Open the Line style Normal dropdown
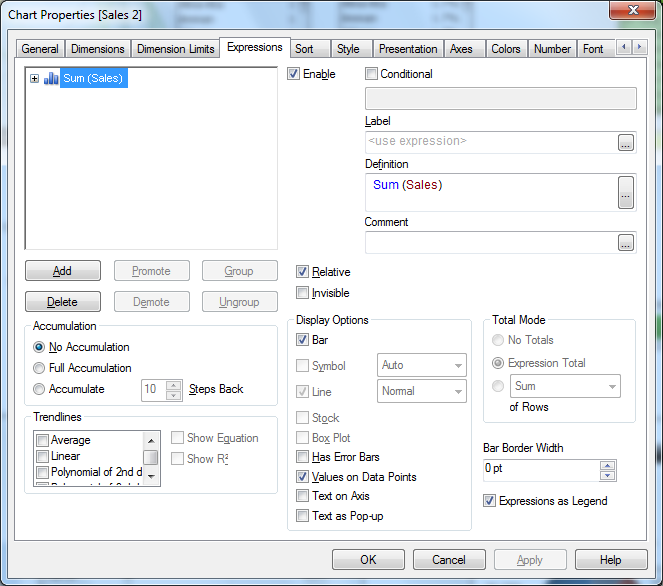The image size is (663, 586). (422, 391)
